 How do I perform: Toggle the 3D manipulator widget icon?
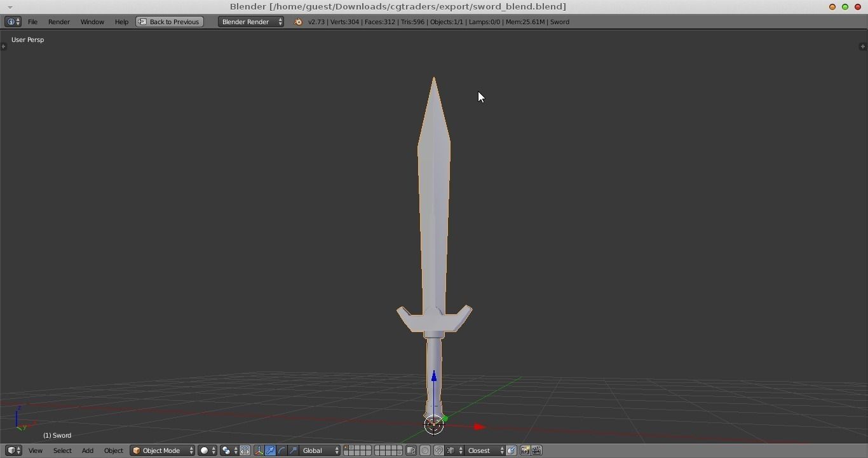259,450
